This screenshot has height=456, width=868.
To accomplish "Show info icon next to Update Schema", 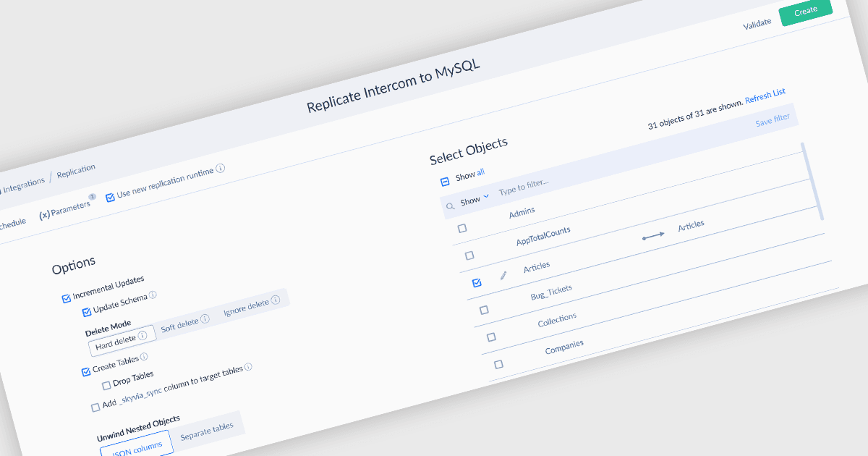I will [153, 295].
